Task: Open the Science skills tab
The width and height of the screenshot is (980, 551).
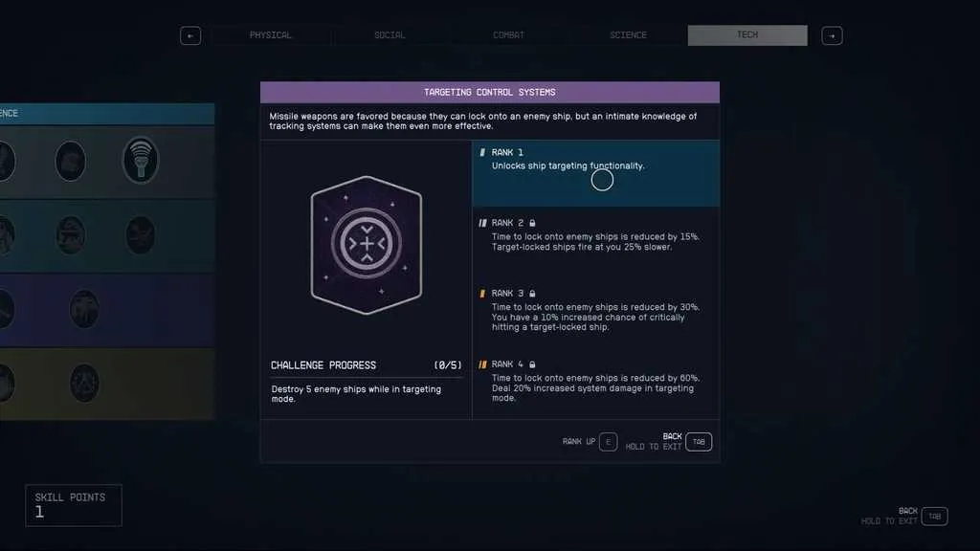Action: pyautogui.click(x=628, y=35)
